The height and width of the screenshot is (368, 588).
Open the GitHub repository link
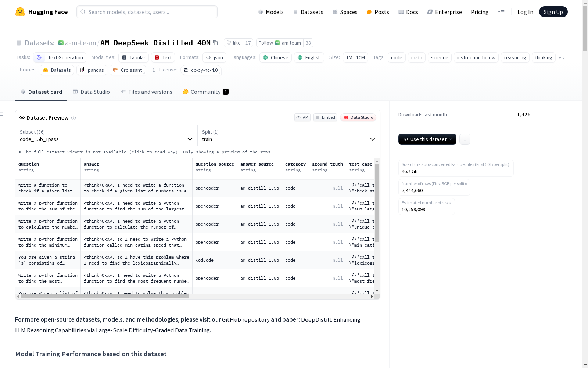245,319
